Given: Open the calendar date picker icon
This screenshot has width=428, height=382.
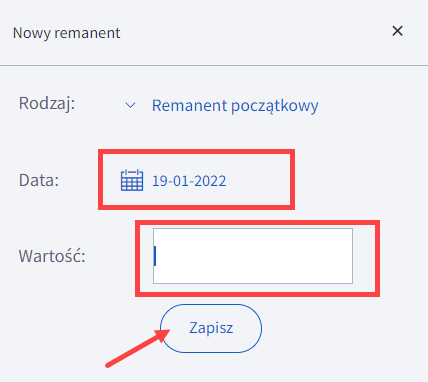Looking at the screenshot, I should pyautogui.click(x=132, y=180).
